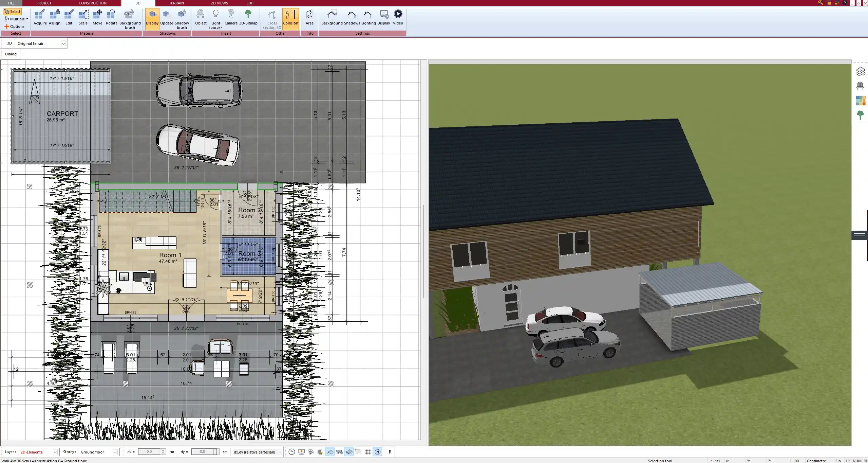Screen dimensions: 868x463
Task: Toggle the north arrow indicator
Action: point(378,452)
